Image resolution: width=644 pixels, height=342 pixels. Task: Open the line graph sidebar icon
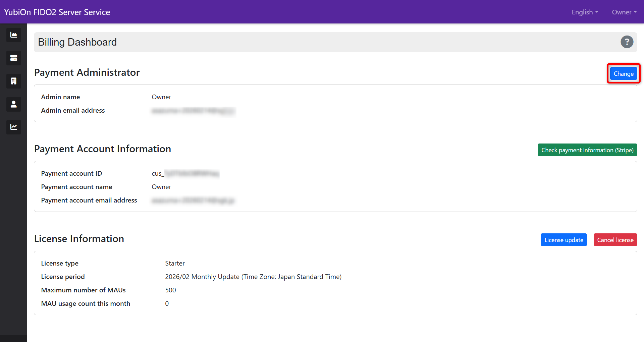pyautogui.click(x=14, y=127)
